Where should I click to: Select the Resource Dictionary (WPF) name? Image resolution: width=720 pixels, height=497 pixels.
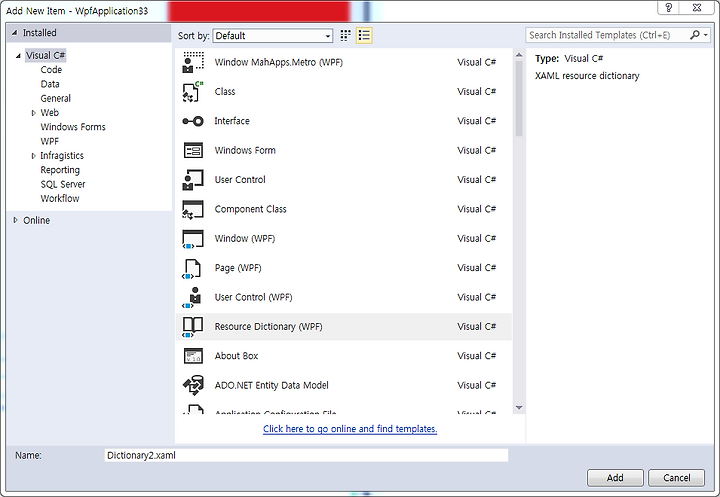(269, 327)
